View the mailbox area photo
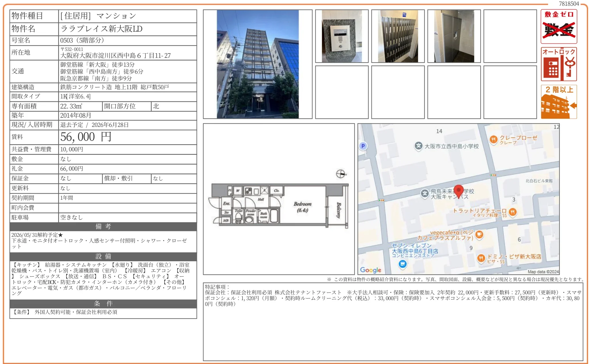592x364 pixels. [x=398, y=36]
